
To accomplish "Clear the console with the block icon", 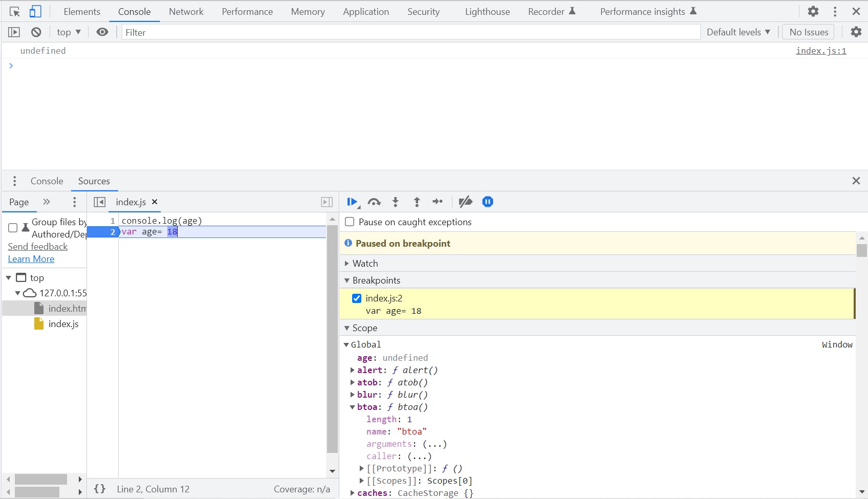I will point(36,32).
